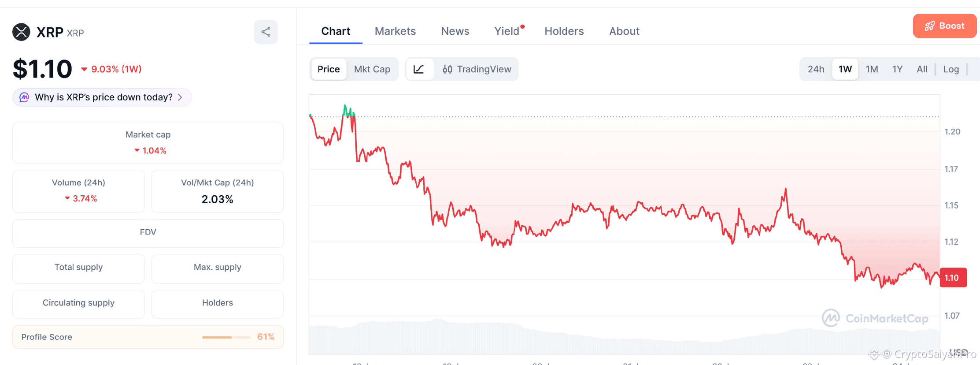Expand the Market cap card

click(148, 142)
